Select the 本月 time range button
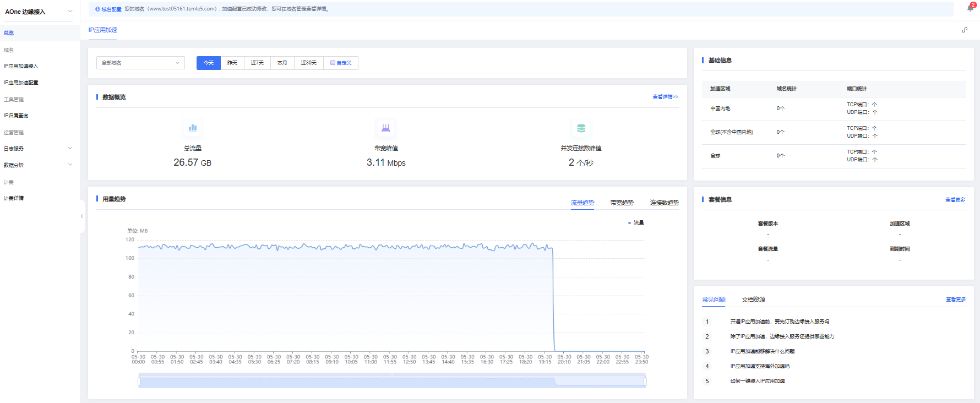980x403 pixels. pyautogui.click(x=282, y=63)
